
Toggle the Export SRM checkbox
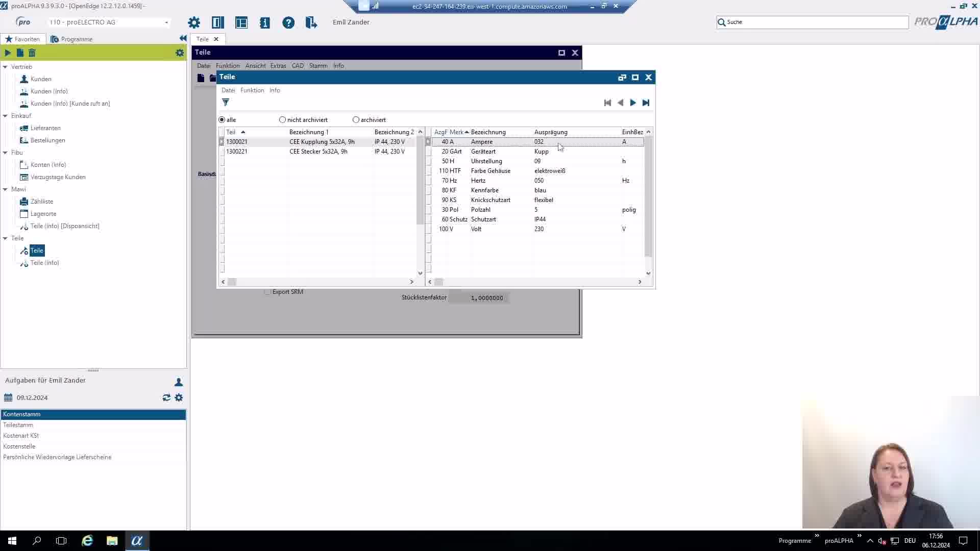[x=267, y=292]
